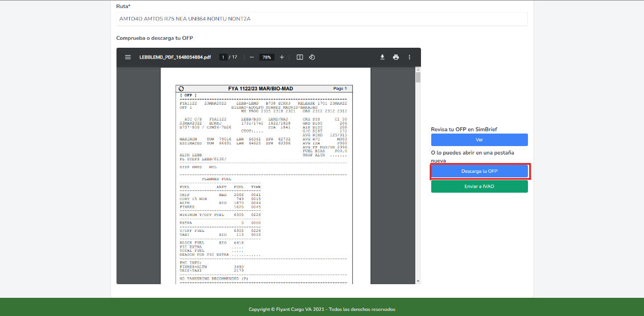
Task: Zoom out the PDF with minus icon
Action: coord(252,57)
